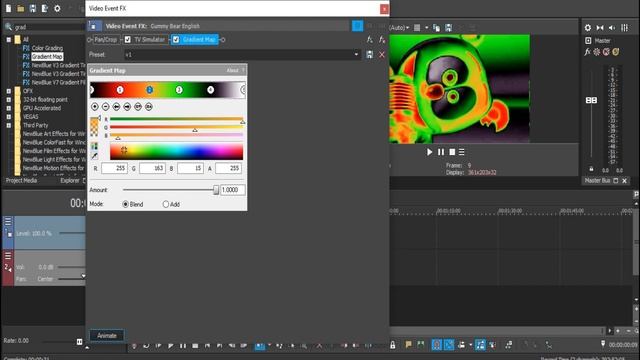This screenshot has height=360, width=640.
Task: Adjust the Amount slider handle
Action: tap(216, 190)
